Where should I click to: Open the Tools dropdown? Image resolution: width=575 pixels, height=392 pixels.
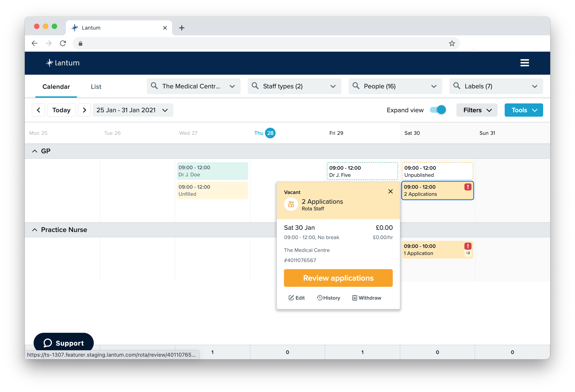(523, 110)
